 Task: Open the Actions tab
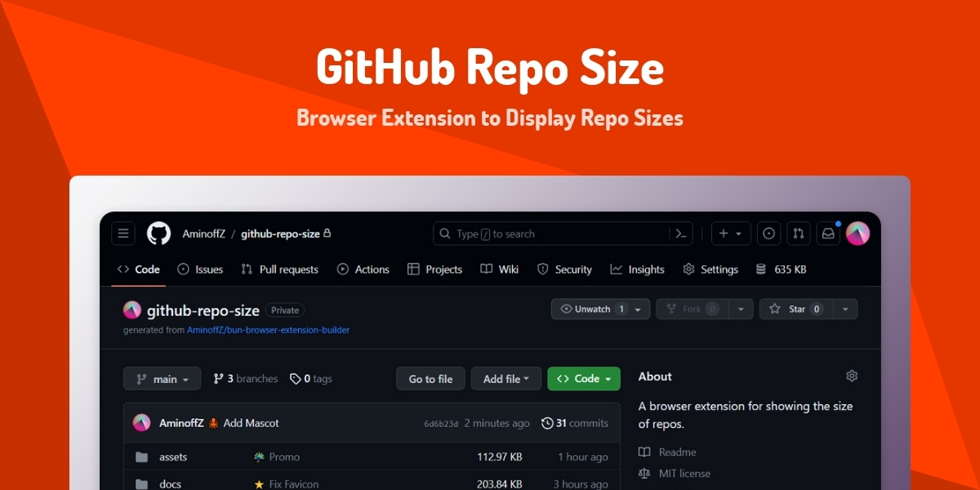(363, 269)
